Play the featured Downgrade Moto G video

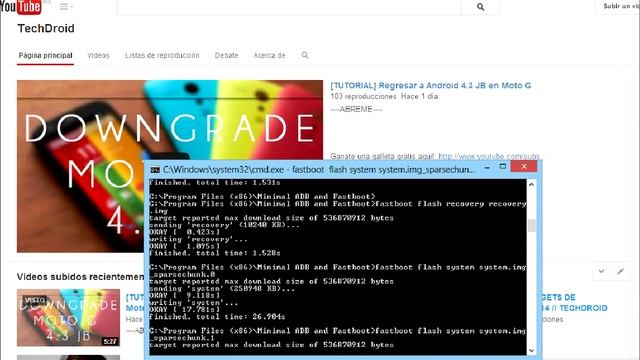(169, 122)
